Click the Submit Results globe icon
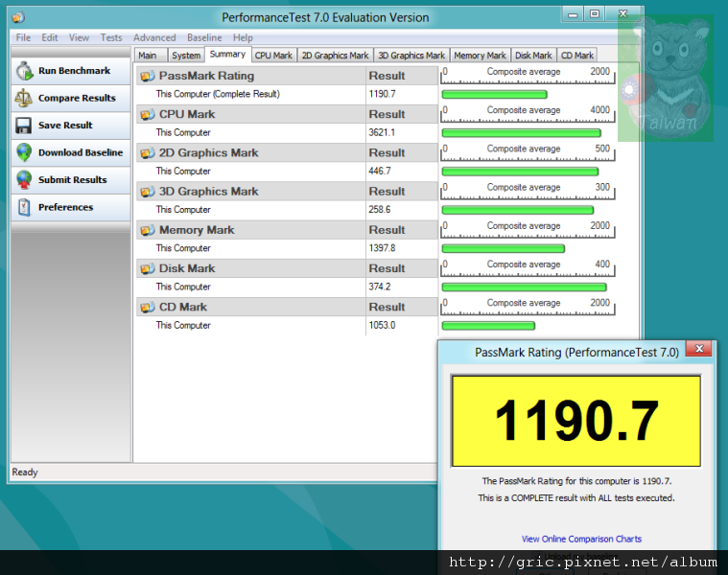The width and height of the screenshot is (728, 575). [24, 180]
